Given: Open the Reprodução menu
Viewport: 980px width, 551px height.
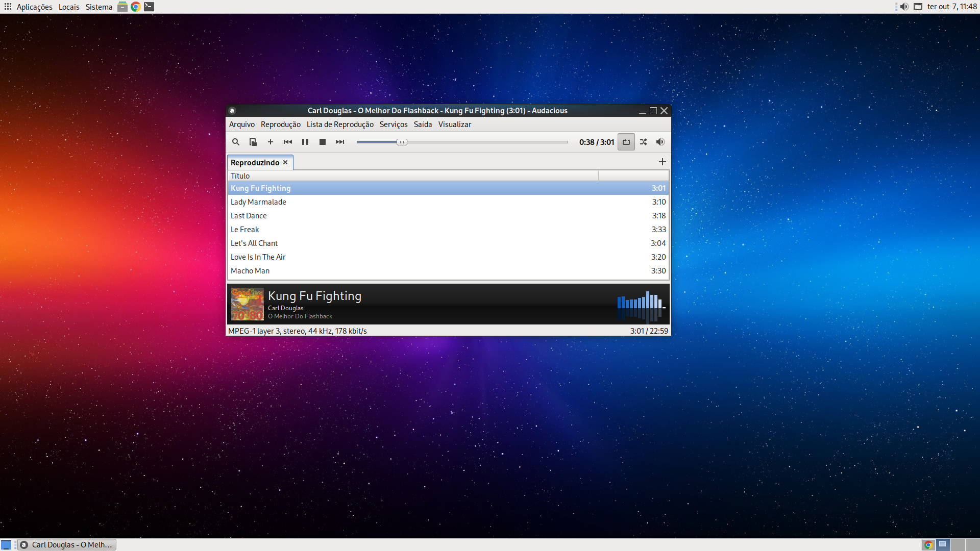Looking at the screenshot, I should tap(280, 124).
